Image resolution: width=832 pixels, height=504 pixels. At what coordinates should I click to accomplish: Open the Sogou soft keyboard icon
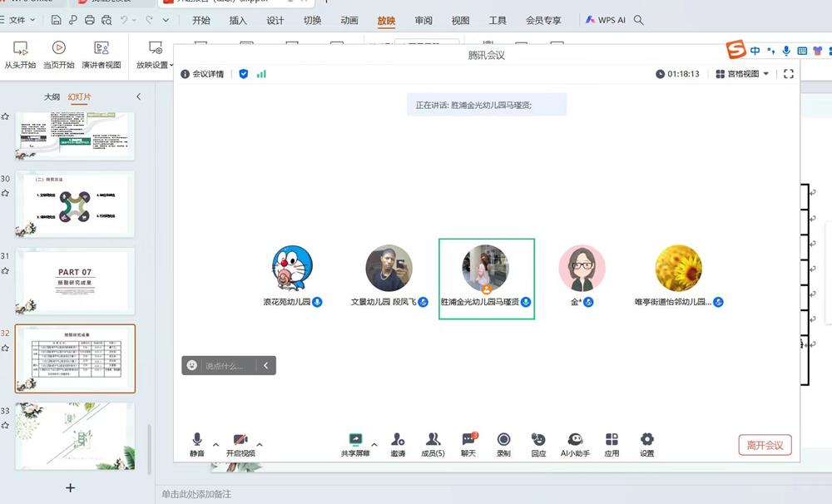tap(802, 51)
